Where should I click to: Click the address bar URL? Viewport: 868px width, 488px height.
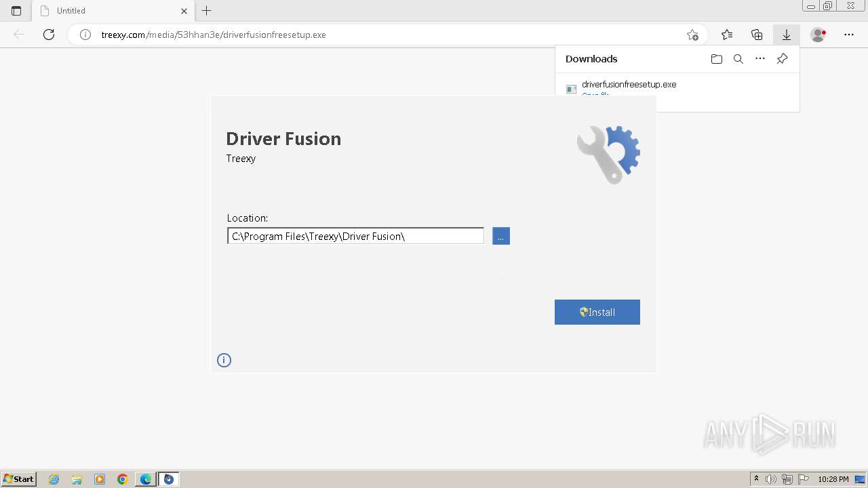coord(214,35)
